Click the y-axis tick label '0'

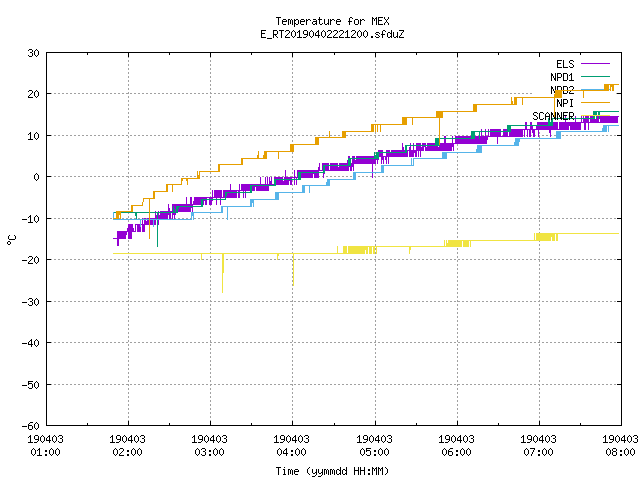click(37, 177)
